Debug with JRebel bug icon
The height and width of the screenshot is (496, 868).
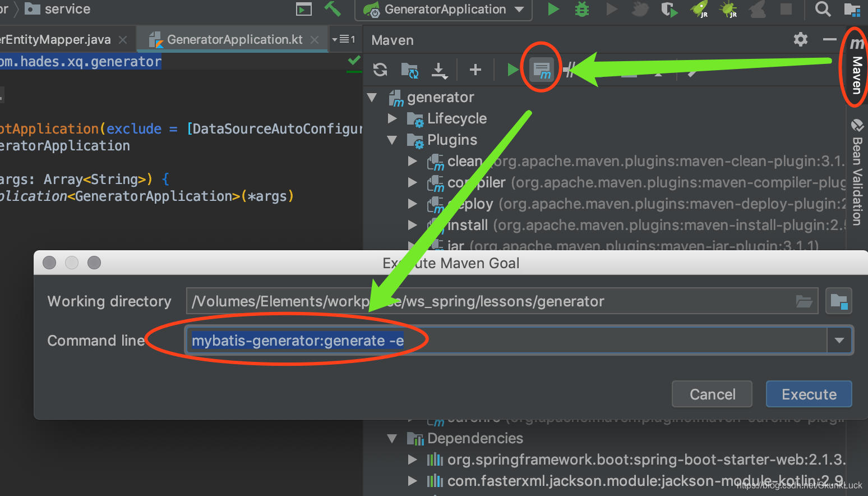(728, 9)
